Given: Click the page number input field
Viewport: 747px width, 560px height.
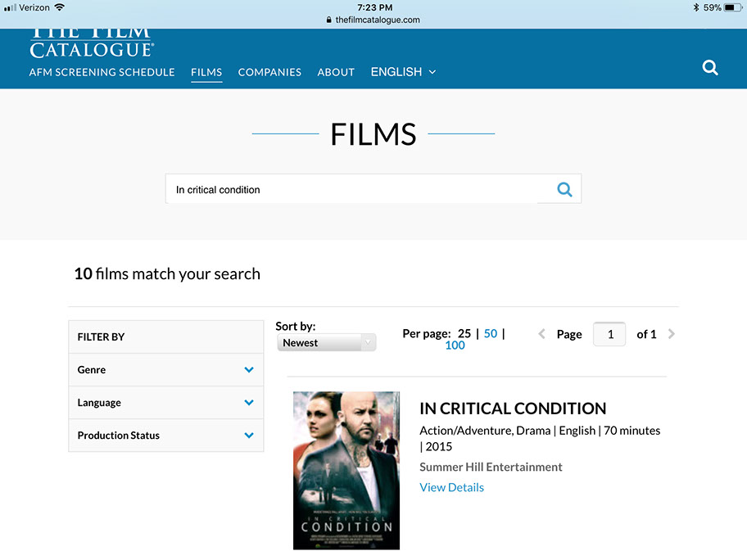Looking at the screenshot, I should (609, 334).
